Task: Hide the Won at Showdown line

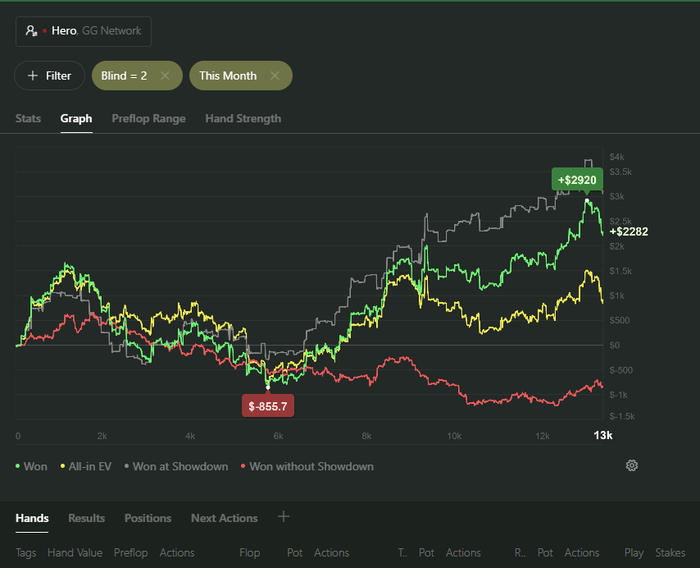Action: click(x=176, y=466)
